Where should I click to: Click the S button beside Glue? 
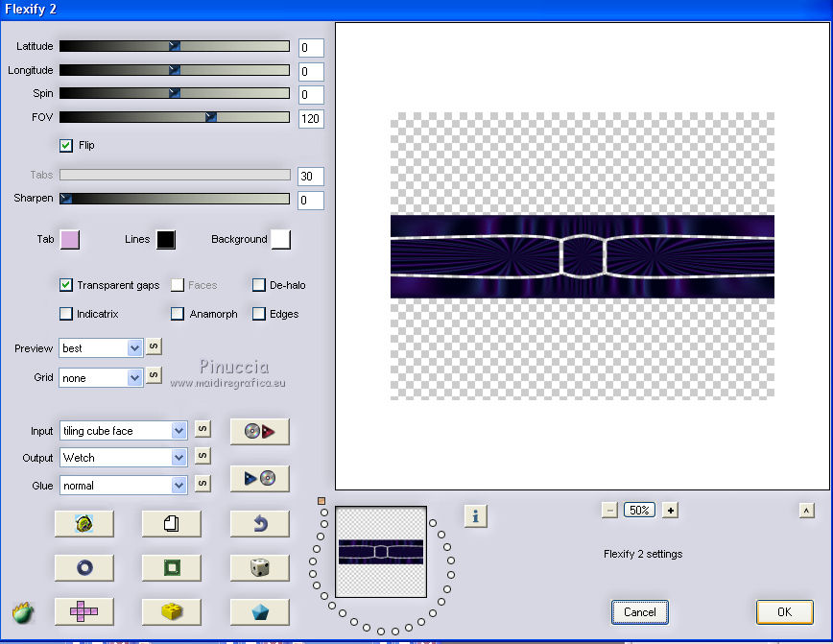202,484
